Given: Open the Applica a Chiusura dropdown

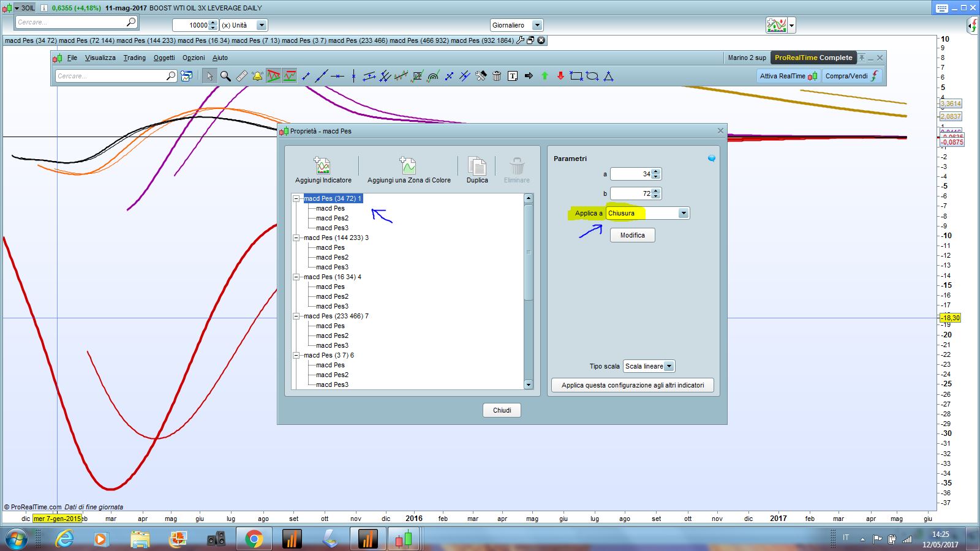Looking at the screenshot, I should tap(683, 213).
